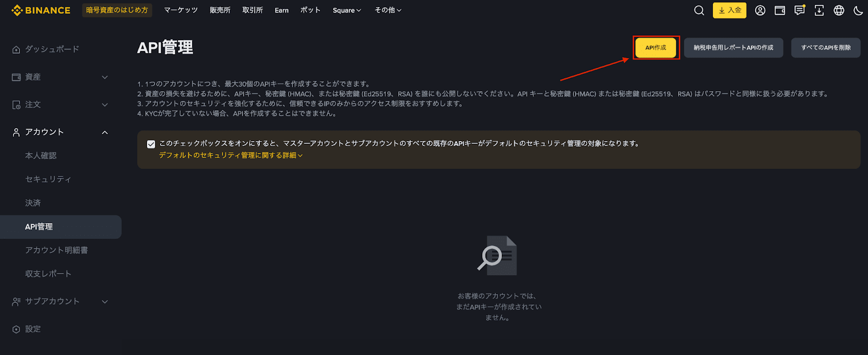Click the アカウント person sidebar icon
The height and width of the screenshot is (355, 868).
(x=16, y=132)
